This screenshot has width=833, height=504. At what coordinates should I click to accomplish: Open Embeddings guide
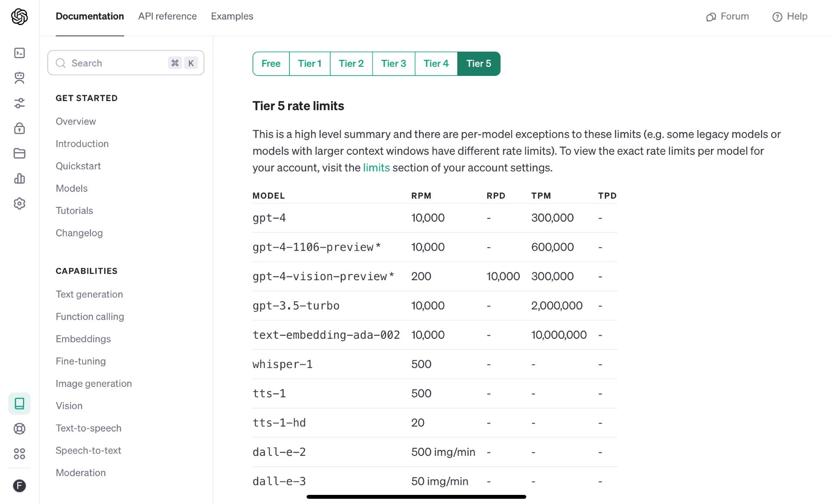click(83, 339)
